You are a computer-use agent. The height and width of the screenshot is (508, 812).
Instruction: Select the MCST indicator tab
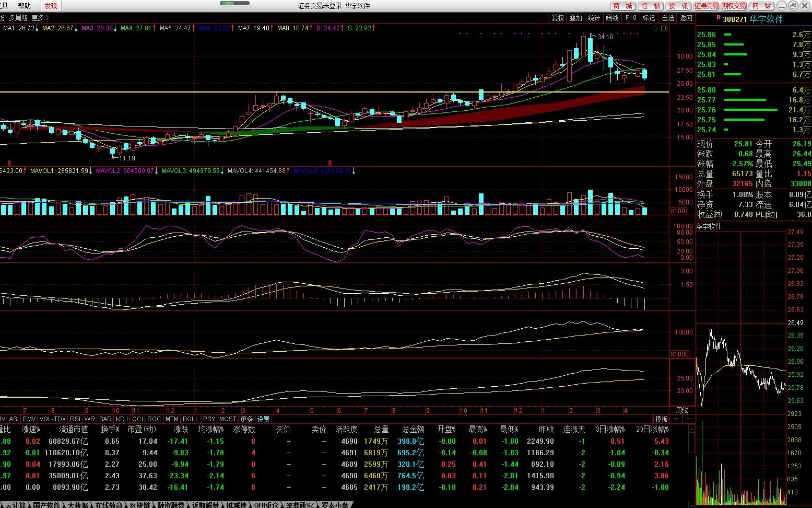click(228, 419)
